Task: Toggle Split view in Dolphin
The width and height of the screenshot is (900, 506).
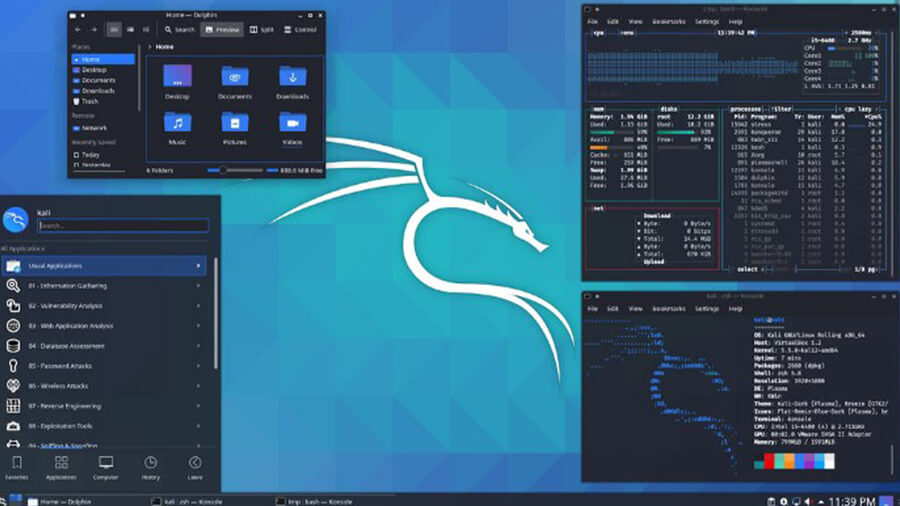Action: click(262, 29)
